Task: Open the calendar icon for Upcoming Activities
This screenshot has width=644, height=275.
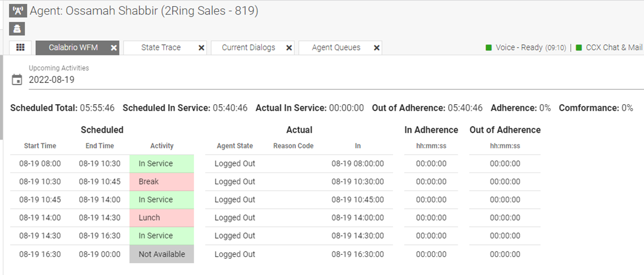Action: [x=17, y=80]
